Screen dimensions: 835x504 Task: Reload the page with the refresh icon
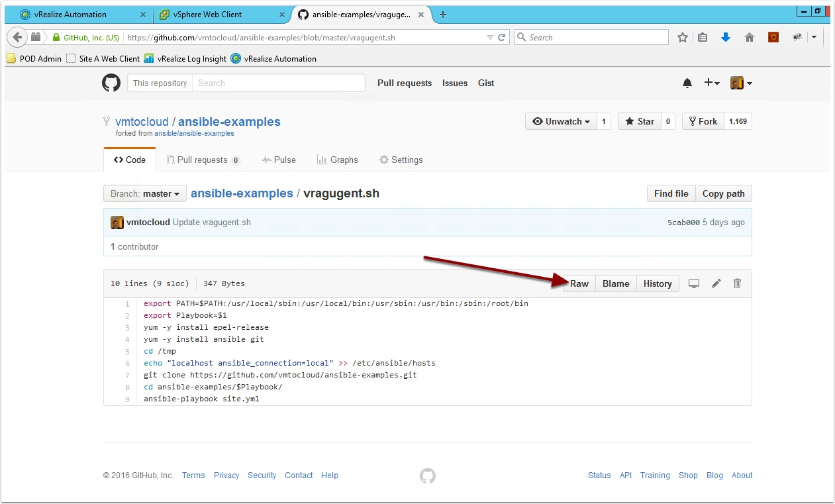(x=502, y=38)
